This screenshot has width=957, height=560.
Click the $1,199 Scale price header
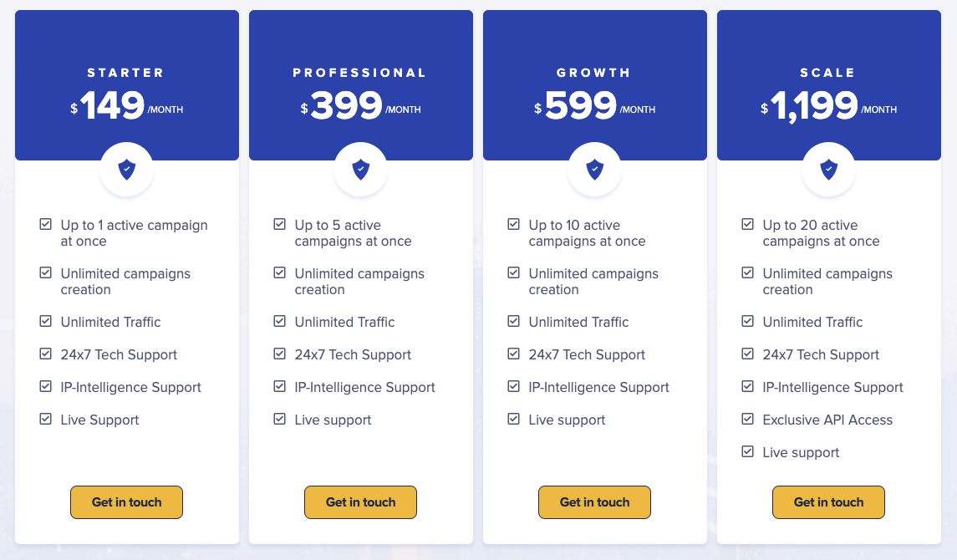click(x=828, y=107)
